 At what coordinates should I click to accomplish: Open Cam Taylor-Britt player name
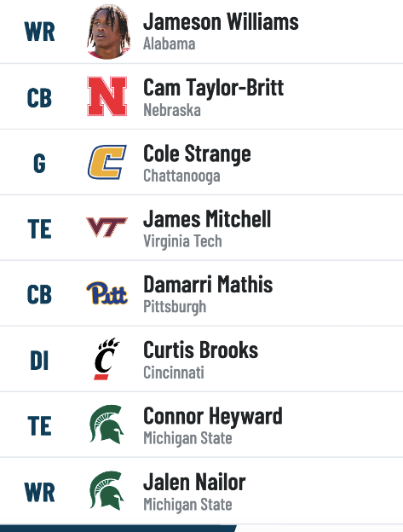(x=214, y=88)
